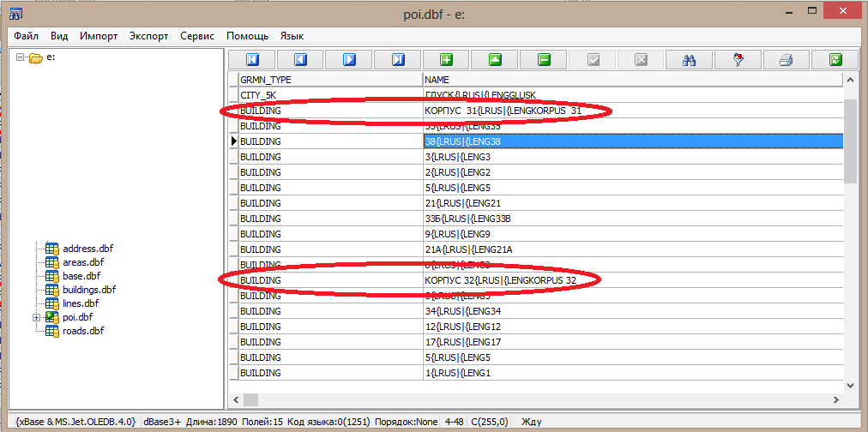Sort by the GRMN_TYPE column header
The image size is (868, 432).
pos(329,79)
